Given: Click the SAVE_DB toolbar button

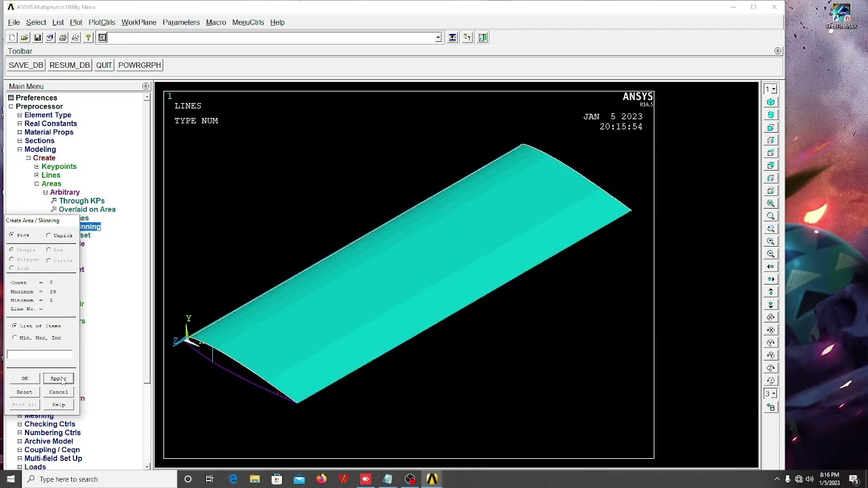Looking at the screenshot, I should 26,65.
